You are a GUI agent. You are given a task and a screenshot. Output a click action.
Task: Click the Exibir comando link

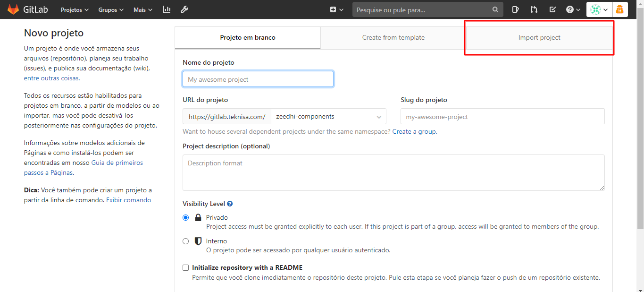tap(128, 200)
